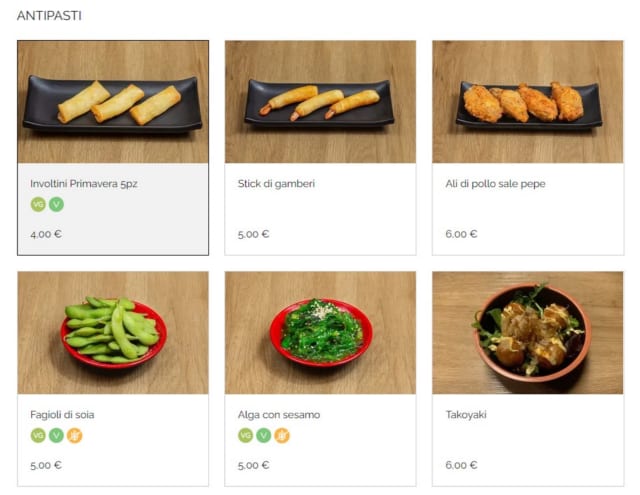Open the Alga con sesamo seaweed photo
The image size is (640, 495).
click(x=320, y=333)
